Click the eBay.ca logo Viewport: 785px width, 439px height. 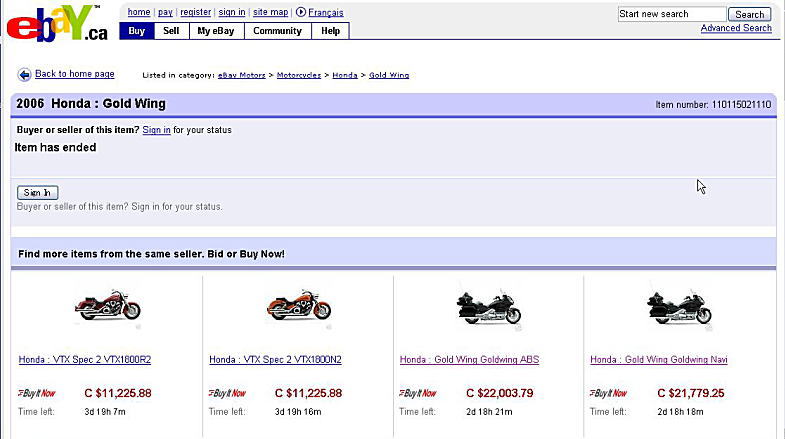[x=55, y=25]
